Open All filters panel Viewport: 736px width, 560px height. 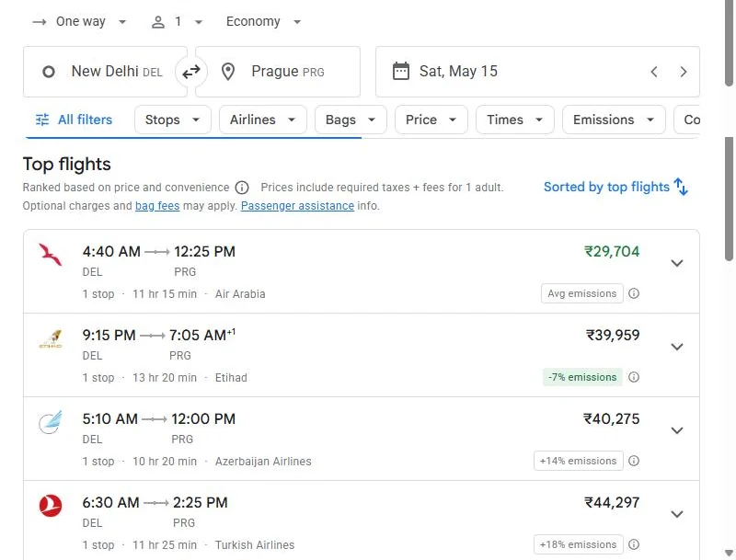click(75, 120)
